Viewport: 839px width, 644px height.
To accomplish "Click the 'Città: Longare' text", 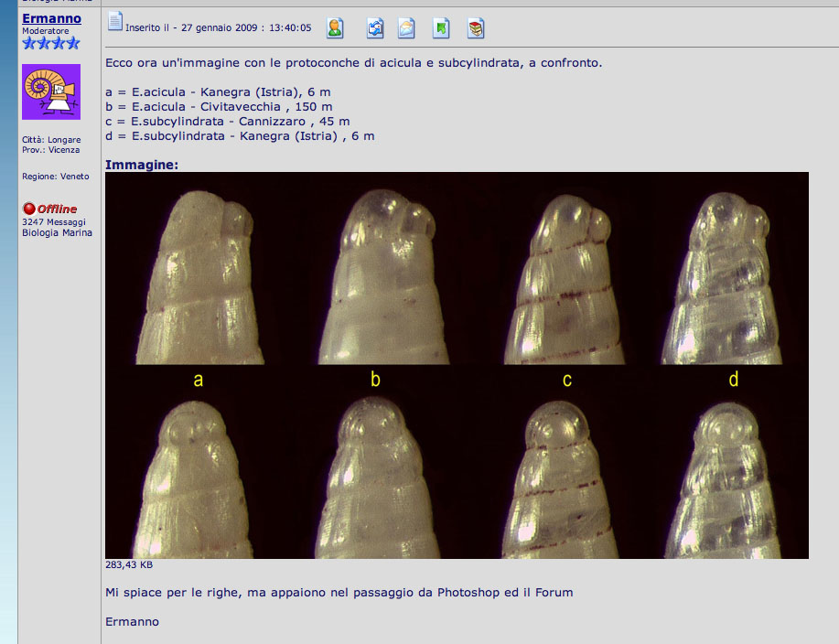I will pos(51,140).
